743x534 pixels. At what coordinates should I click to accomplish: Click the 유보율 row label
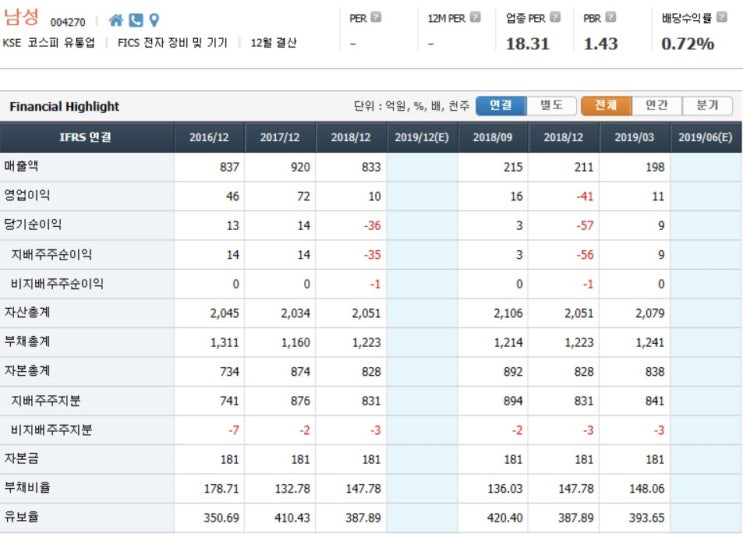tap(21, 516)
